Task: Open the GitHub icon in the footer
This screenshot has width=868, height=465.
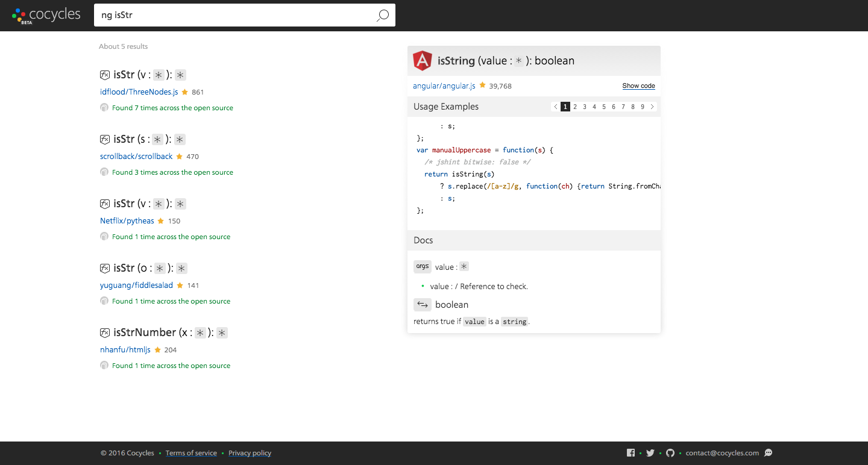Action: [x=670, y=452]
